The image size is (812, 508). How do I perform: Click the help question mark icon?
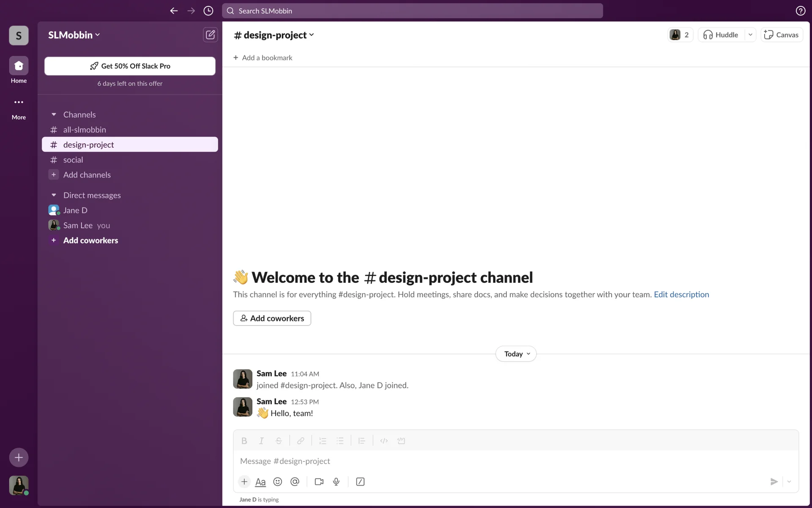[800, 11]
